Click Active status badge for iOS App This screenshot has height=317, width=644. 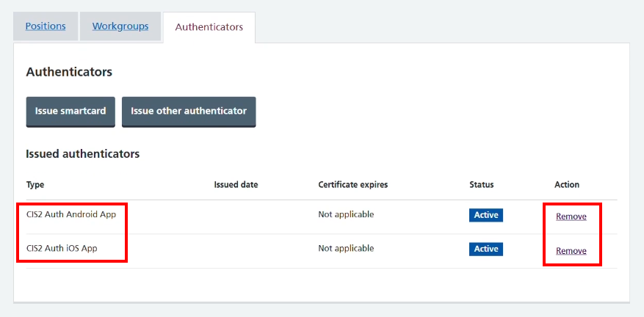(486, 249)
